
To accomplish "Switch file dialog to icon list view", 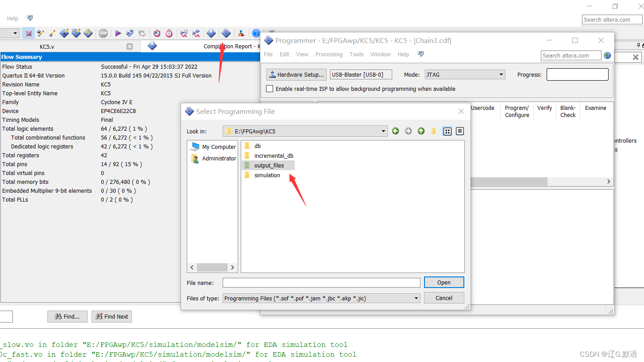I will (447, 131).
